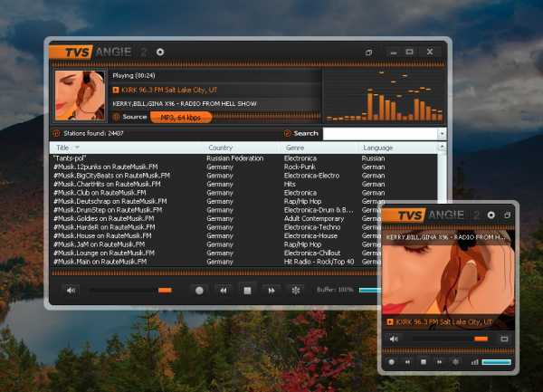Start recording in the mini player

pos(392,362)
